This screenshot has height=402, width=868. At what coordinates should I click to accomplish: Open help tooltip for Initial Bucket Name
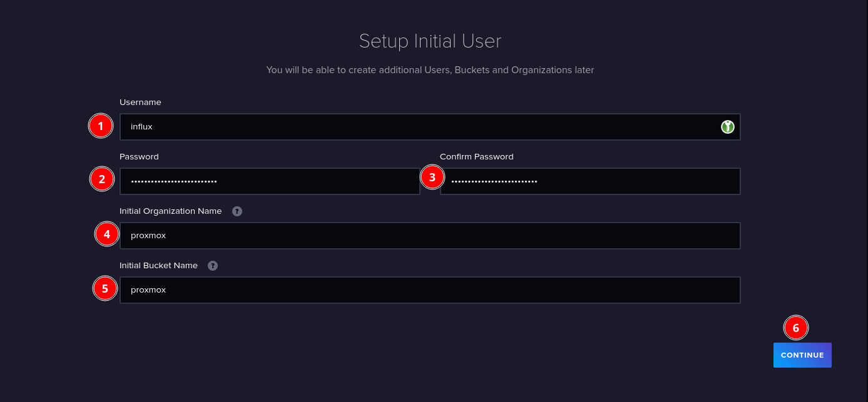[x=213, y=266]
